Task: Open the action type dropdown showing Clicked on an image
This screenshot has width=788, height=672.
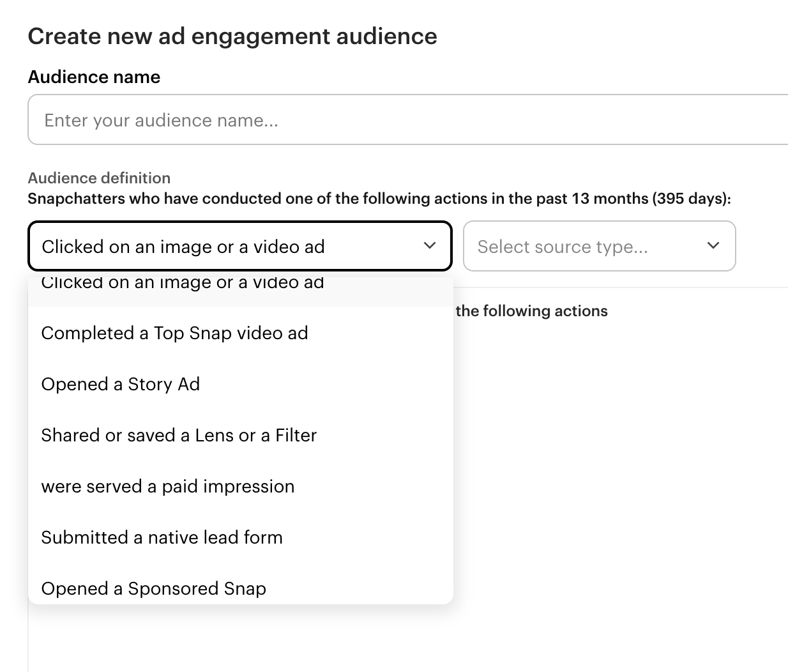Action: pos(240,246)
